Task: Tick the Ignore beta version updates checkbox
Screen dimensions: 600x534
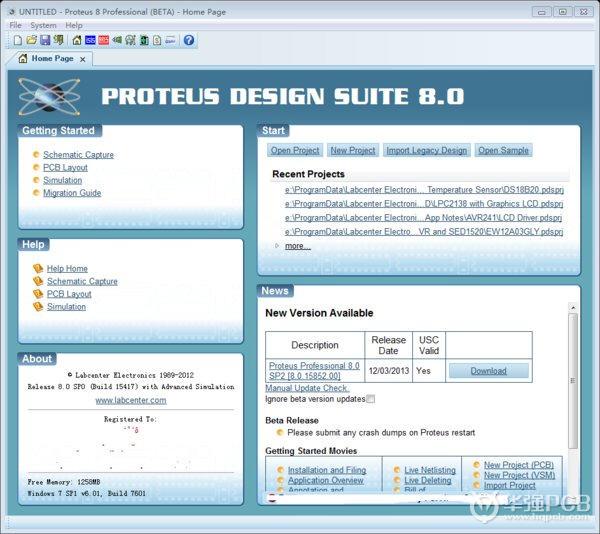Action: [371, 399]
